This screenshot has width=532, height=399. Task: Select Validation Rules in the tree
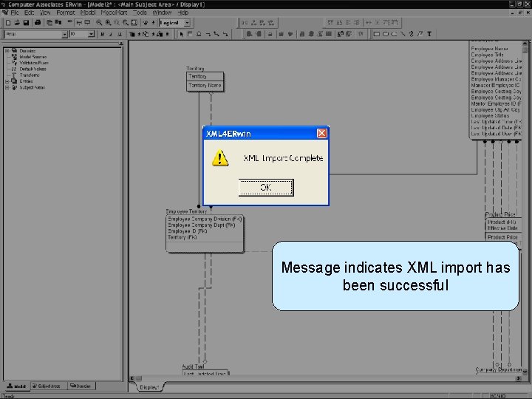click(x=34, y=63)
